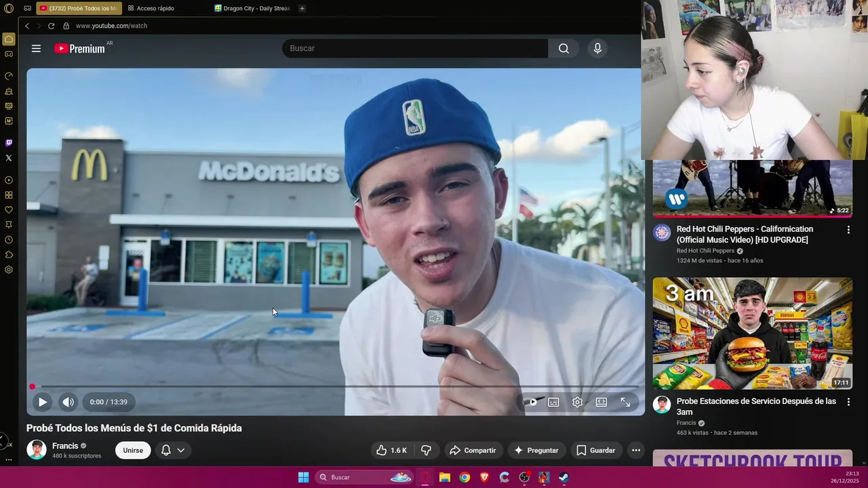Open options menu for Californication video
This screenshot has height=488, width=868.
pos(848,230)
